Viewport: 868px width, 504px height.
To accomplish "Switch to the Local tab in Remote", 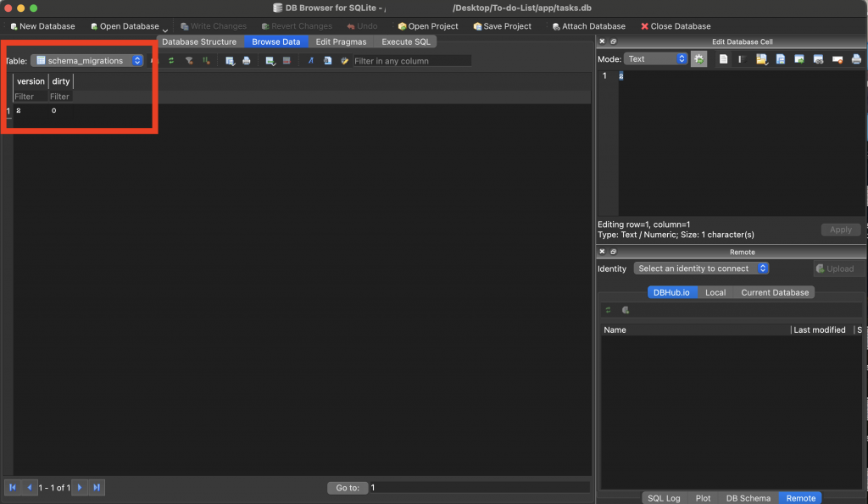I will [715, 292].
